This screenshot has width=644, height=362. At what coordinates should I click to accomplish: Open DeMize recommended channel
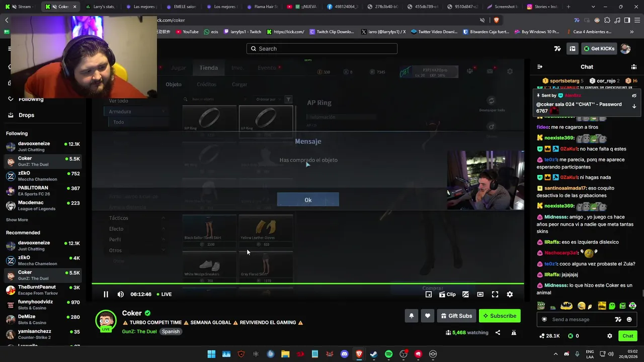(43, 319)
